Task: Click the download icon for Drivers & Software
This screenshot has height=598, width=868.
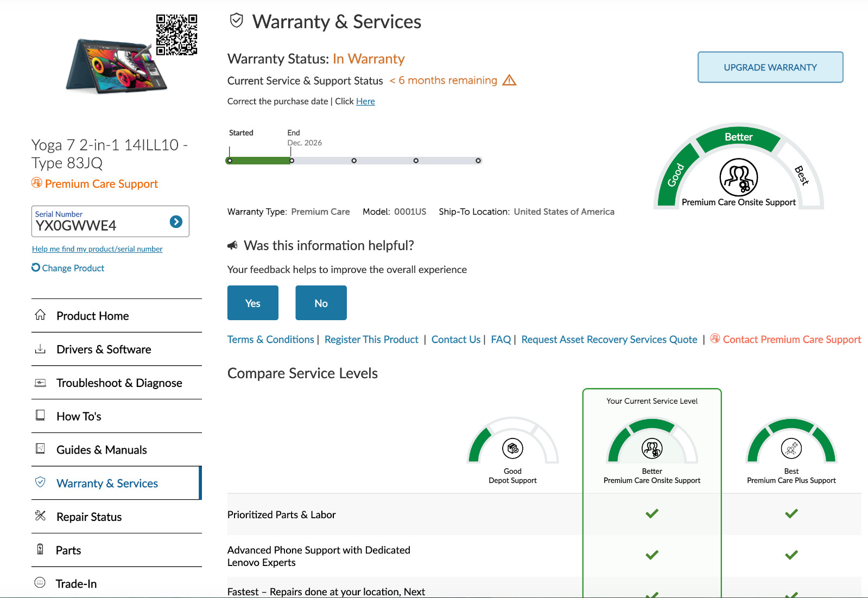Action: (x=40, y=349)
